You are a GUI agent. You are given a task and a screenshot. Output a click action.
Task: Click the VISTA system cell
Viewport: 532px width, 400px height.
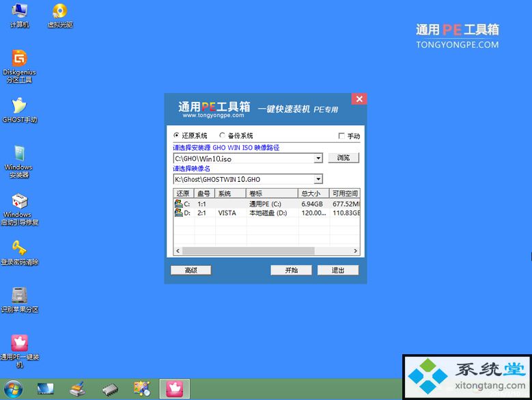pyautogui.click(x=227, y=213)
